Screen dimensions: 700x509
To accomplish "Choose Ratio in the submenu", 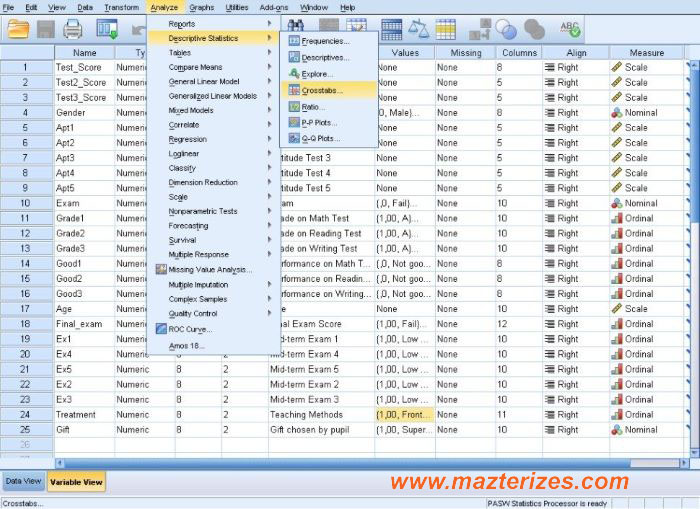I will (329, 107).
